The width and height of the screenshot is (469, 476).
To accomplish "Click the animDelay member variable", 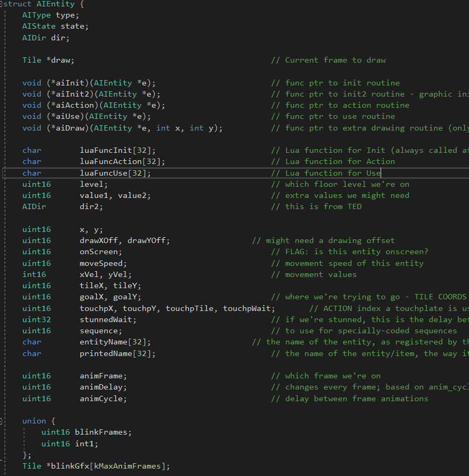I will tap(101, 387).
